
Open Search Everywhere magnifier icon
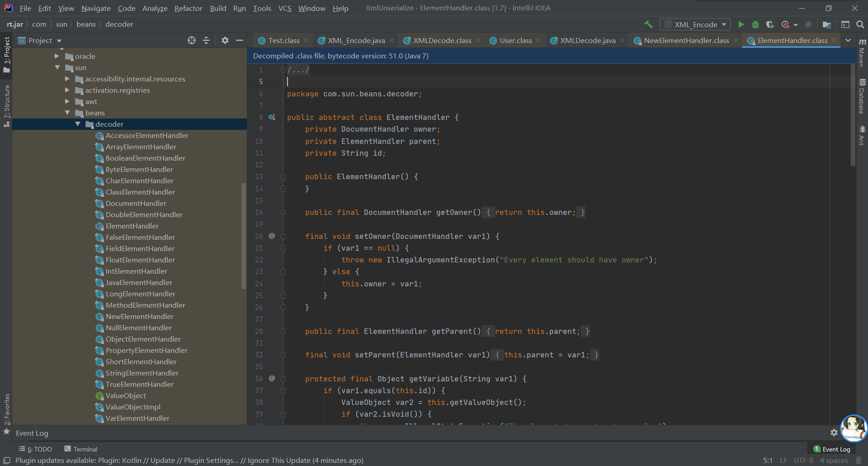click(x=860, y=24)
